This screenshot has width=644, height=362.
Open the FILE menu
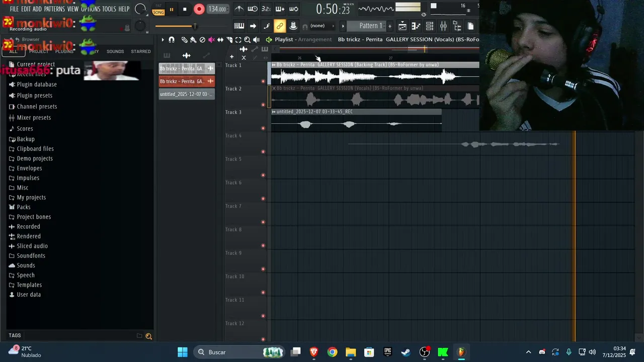pyautogui.click(x=14, y=9)
